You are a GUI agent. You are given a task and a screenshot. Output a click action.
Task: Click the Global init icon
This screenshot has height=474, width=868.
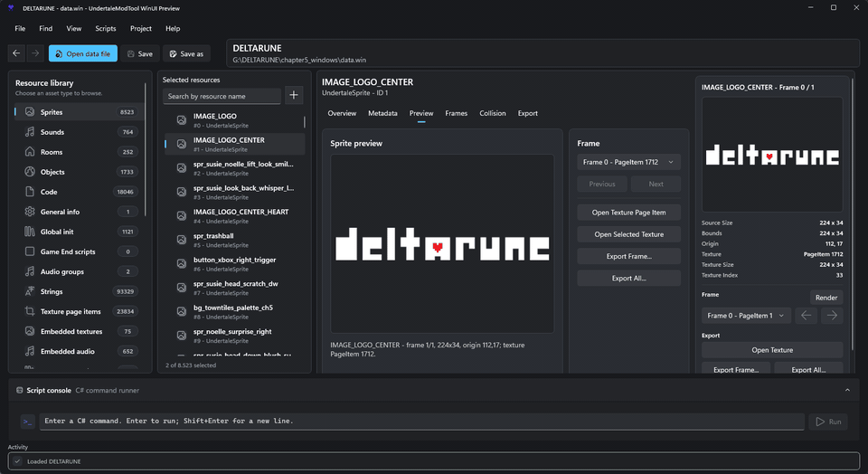pyautogui.click(x=30, y=232)
